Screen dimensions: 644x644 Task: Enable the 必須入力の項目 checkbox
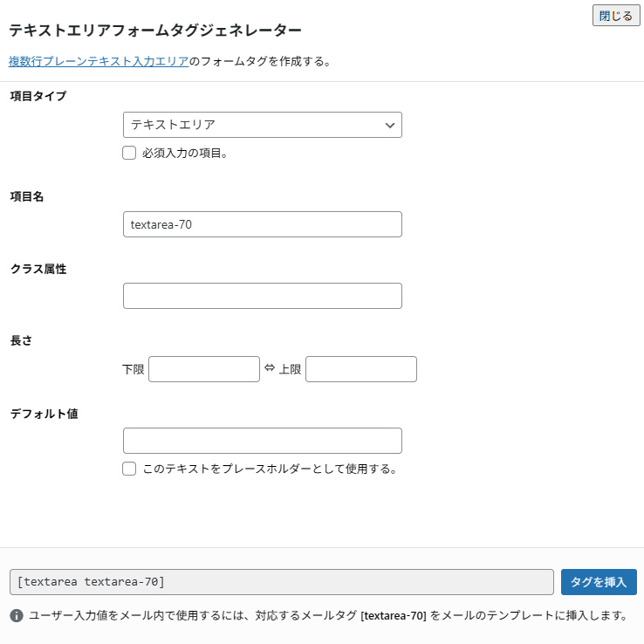point(129,153)
